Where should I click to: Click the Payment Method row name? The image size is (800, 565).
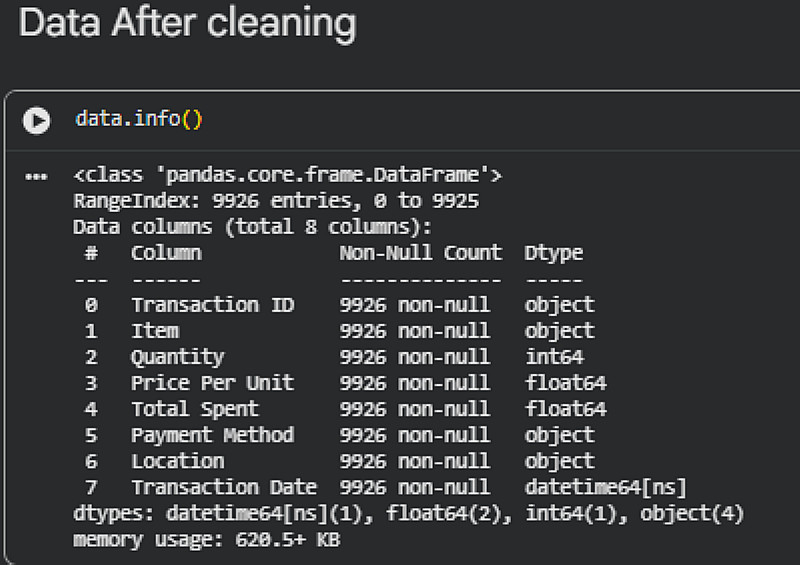pyautogui.click(x=213, y=435)
